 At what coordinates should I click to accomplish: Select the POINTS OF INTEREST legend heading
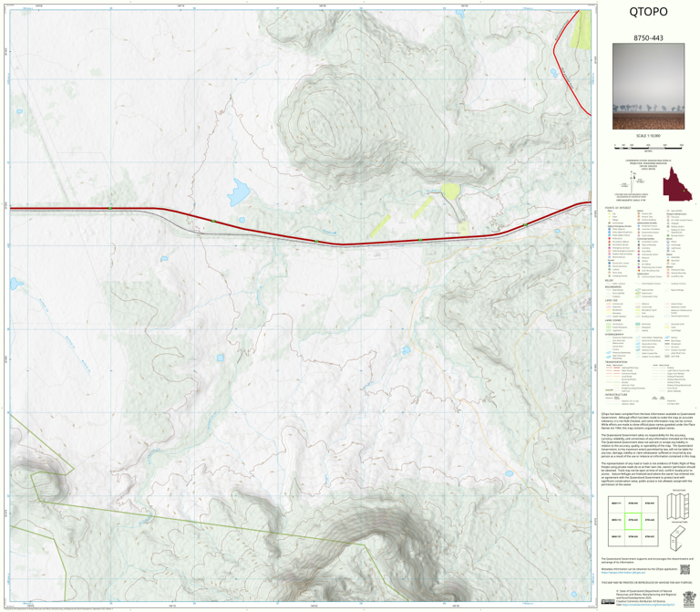(618, 208)
